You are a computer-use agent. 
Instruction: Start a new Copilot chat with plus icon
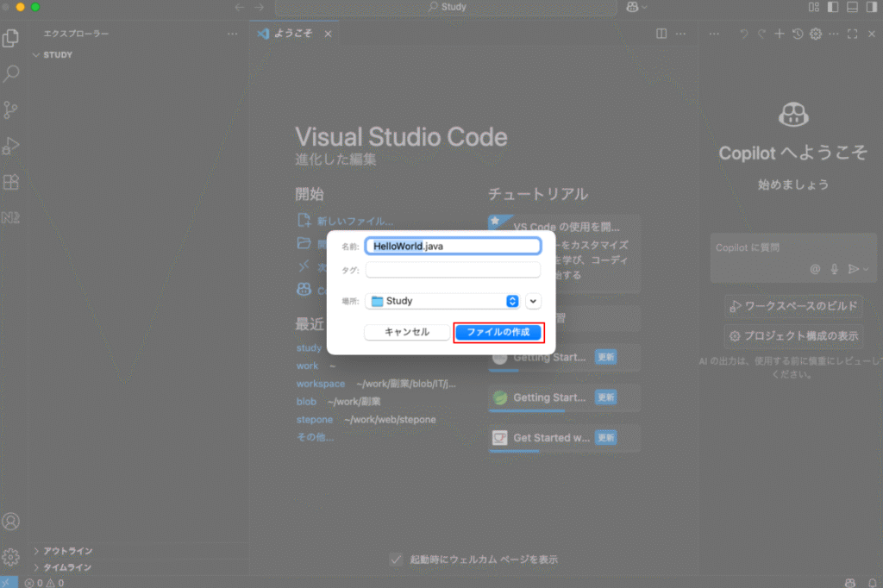780,34
